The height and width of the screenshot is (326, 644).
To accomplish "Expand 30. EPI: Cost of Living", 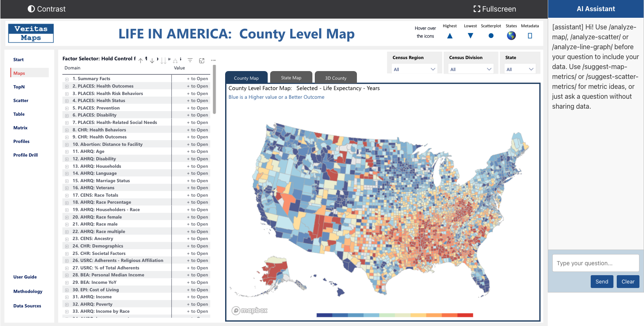I will pyautogui.click(x=67, y=290).
